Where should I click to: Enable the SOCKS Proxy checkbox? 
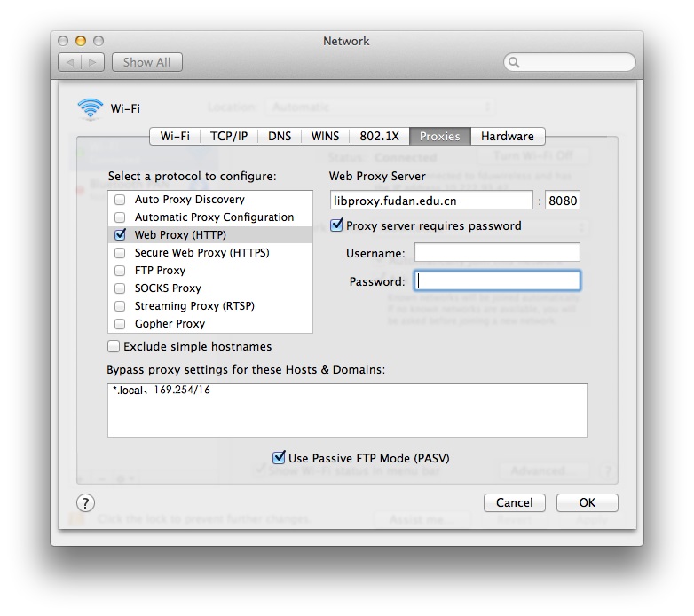click(x=120, y=288)
